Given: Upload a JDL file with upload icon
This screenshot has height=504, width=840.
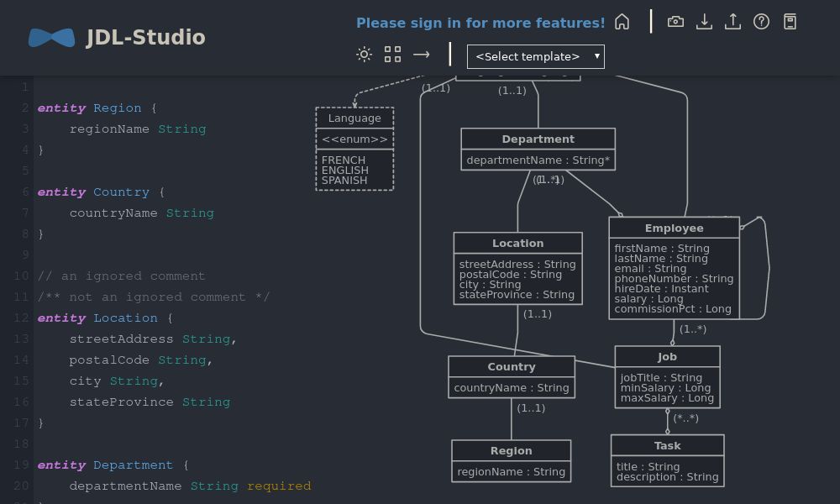Looking at the screenshot, I should (x=732, y=21).
